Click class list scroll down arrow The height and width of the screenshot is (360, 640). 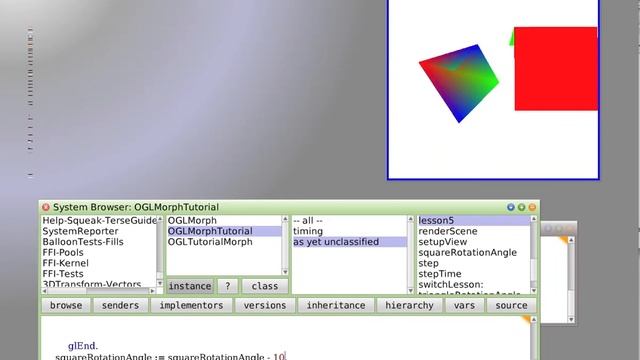[285, 272]
